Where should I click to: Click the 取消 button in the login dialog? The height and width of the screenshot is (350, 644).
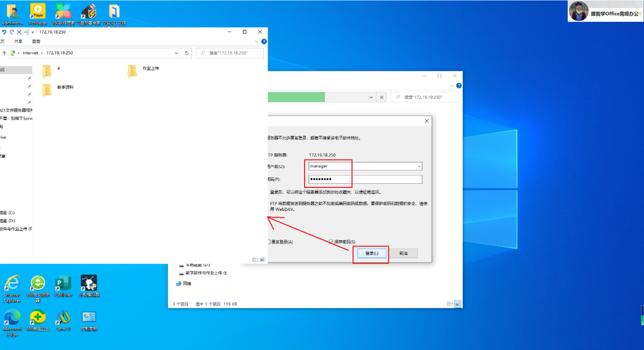[403, 253]
